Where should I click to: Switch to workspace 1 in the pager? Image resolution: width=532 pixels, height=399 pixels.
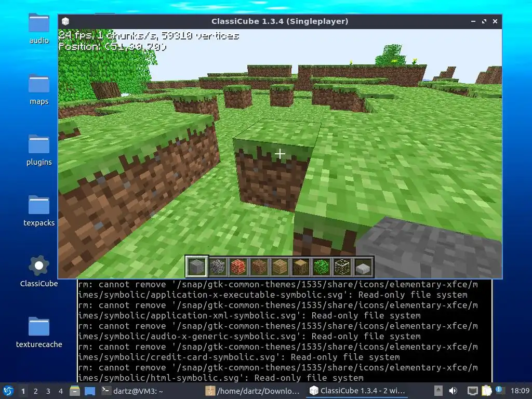(23, 391)
